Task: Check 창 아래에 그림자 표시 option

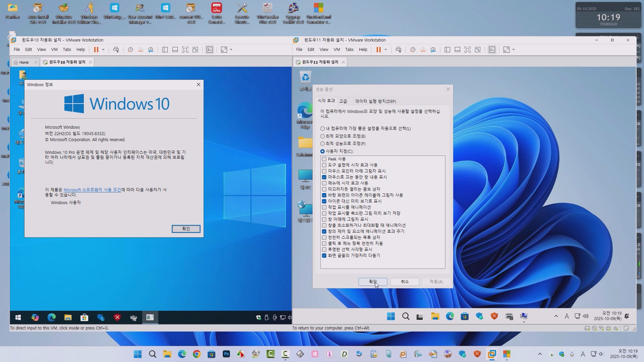Action: click(x=324, y=220)
